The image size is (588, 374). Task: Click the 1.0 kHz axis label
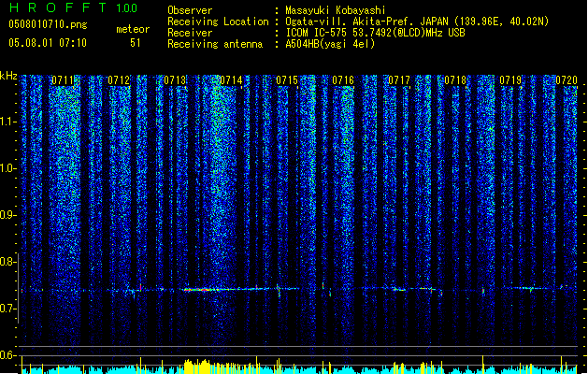(x=8, y=168)
